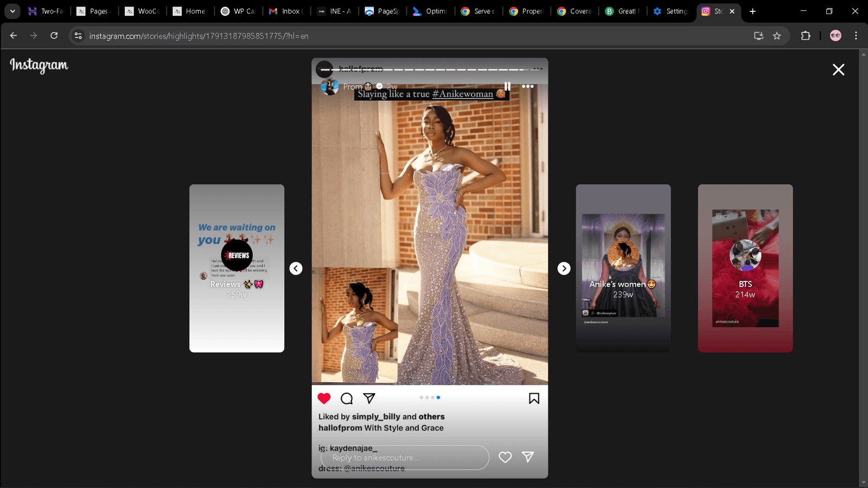Open Chrome three-dot menu
Viewport: 868px width, 488px height.
[x=856, y=36]
